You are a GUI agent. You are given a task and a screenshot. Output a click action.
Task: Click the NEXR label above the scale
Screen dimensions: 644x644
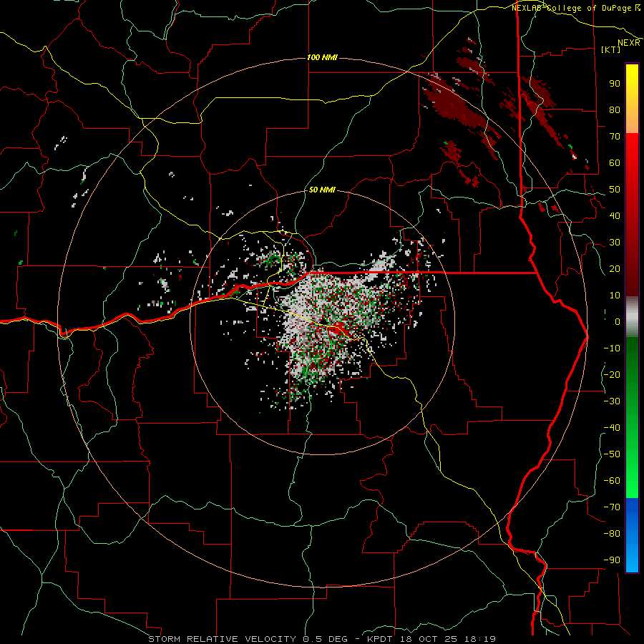629,42
